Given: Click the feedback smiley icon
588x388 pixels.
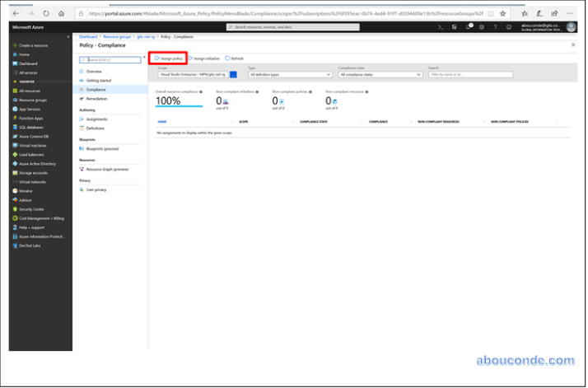Looking at the screenshot, I should tap(508, 27).
